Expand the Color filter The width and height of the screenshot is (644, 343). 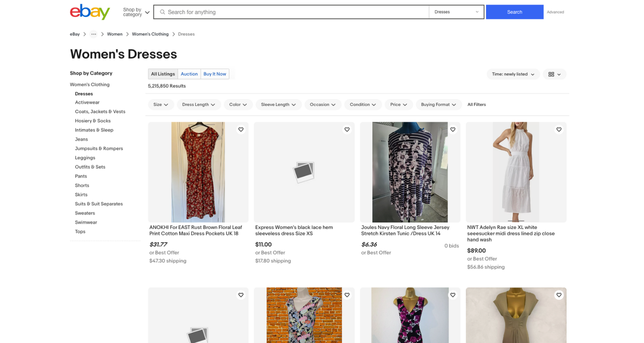pos(238,105)
